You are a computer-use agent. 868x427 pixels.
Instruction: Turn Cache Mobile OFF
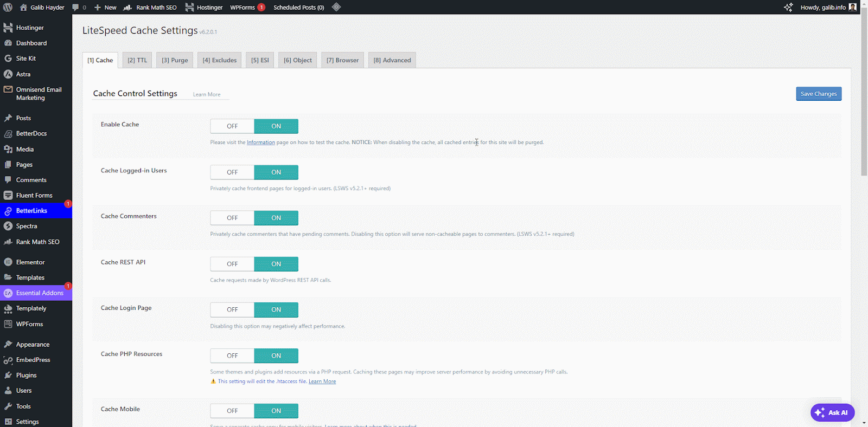[x=232, y=411]
